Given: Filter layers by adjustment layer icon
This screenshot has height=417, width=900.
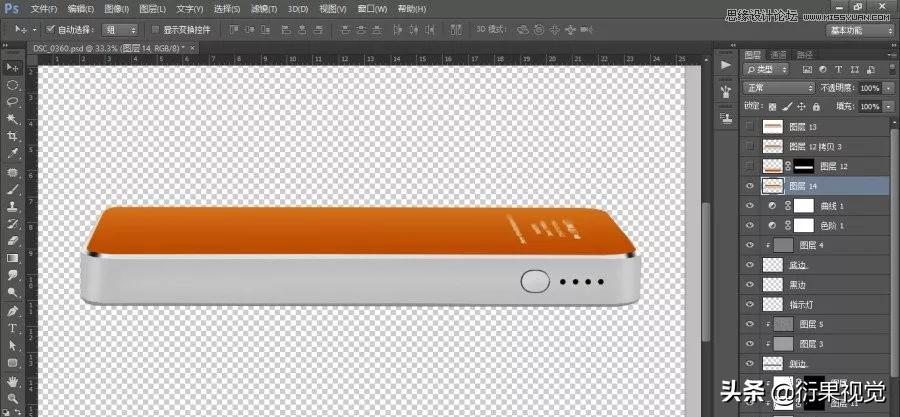Looking at the screenshot, I should pyautogui.click(x=823, y=69).
